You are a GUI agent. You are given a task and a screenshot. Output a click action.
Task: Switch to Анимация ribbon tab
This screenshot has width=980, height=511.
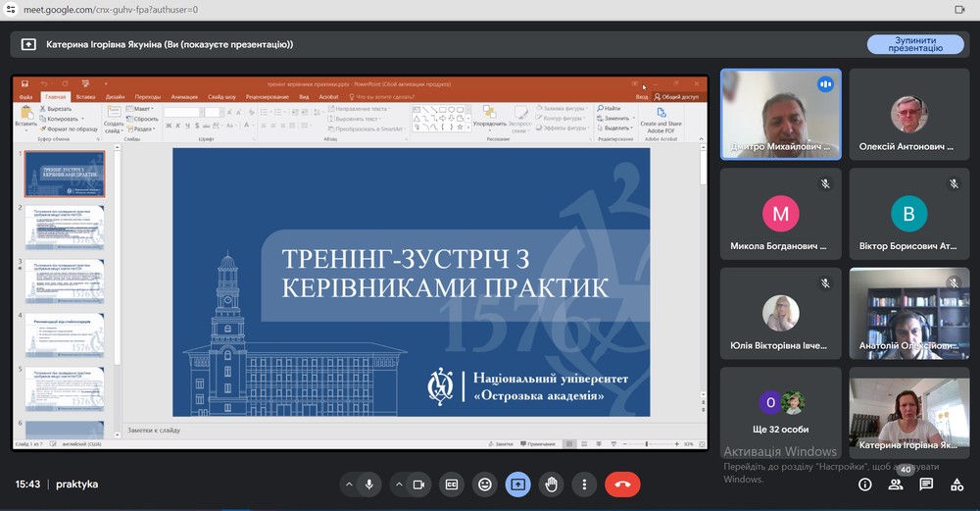click(x=184, y=97)
